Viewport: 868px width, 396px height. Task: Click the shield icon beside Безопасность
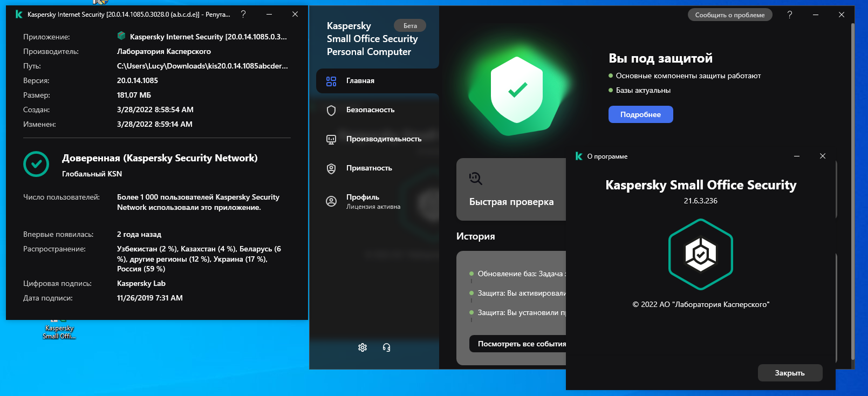click(x=331, y=110)
